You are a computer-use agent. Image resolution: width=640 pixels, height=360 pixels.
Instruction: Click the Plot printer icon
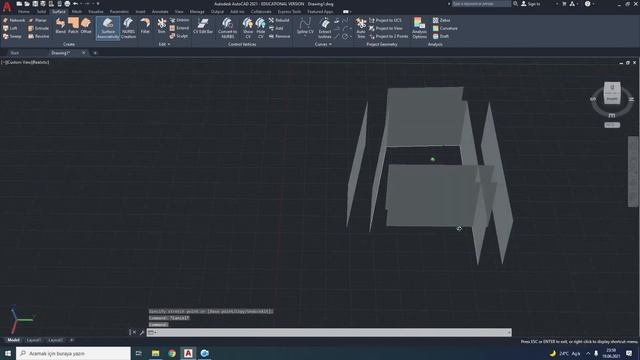(x=67, y=4)
